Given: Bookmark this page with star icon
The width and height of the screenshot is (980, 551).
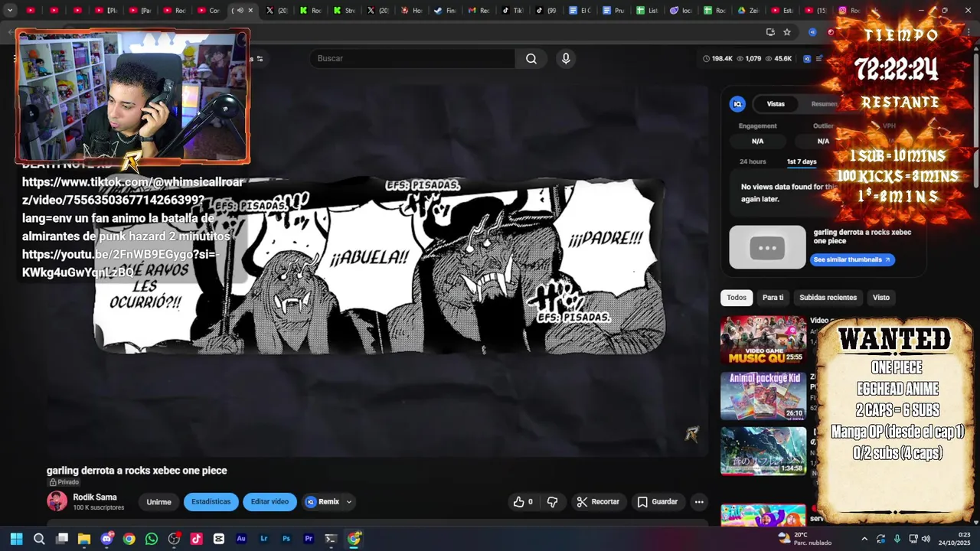Looking at the screenshot, I should click(x=787, y=32).
